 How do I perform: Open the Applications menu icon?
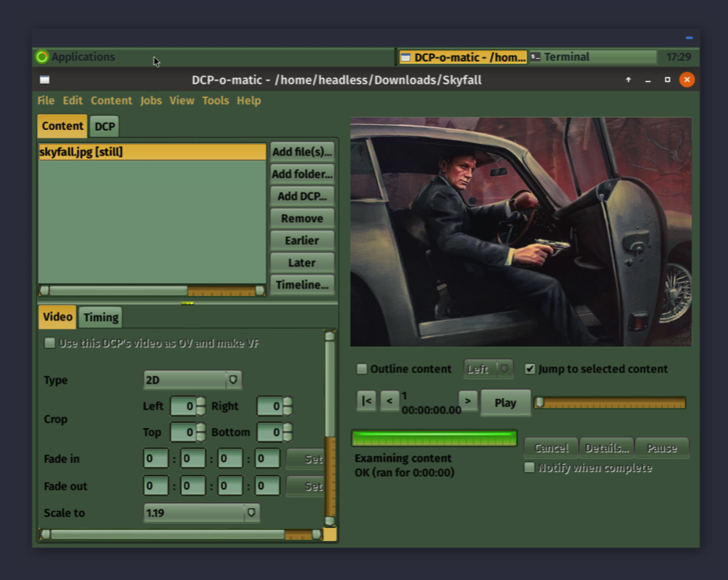42,57
